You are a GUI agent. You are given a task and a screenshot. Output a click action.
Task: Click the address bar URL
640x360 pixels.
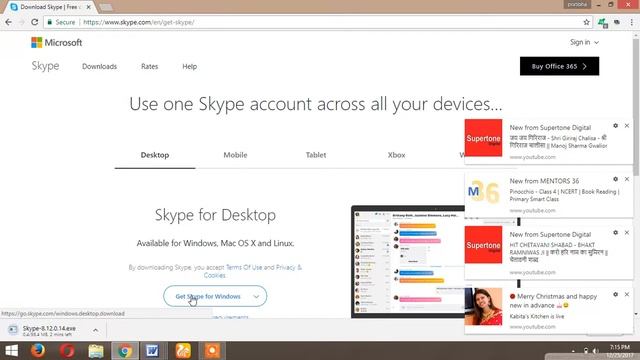pos(139,22)
